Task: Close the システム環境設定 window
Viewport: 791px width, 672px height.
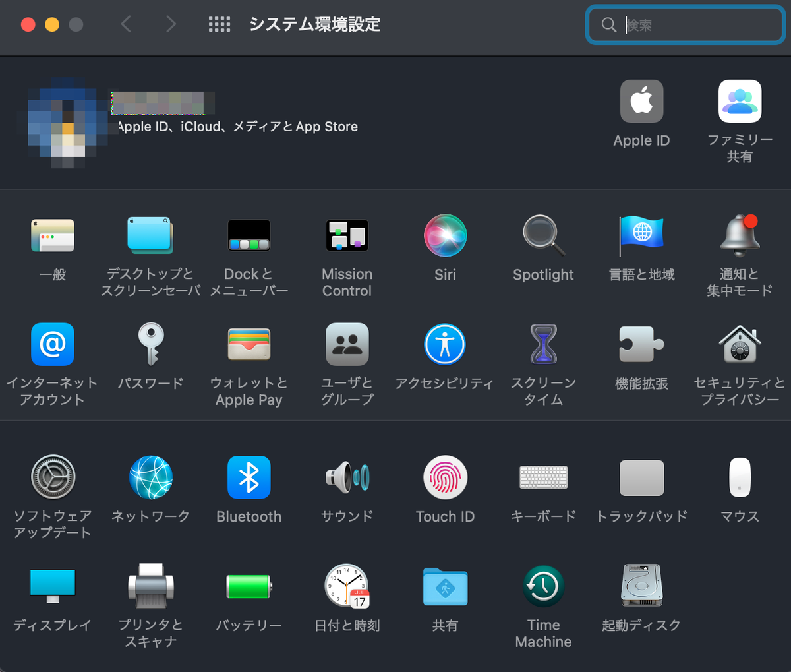Action: coord(28,24)
